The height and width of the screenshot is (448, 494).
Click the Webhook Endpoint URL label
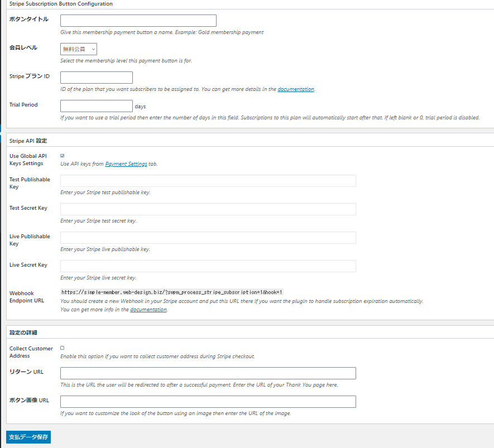[x=27, y=297]
